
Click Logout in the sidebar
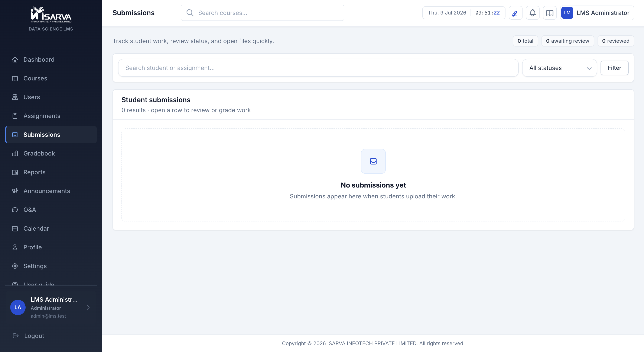point(51,336)
